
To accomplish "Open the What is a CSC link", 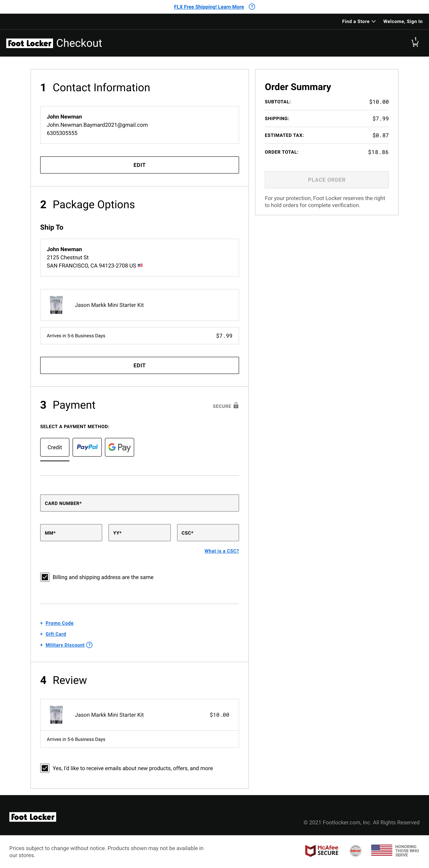I will (x=221, y=551).
